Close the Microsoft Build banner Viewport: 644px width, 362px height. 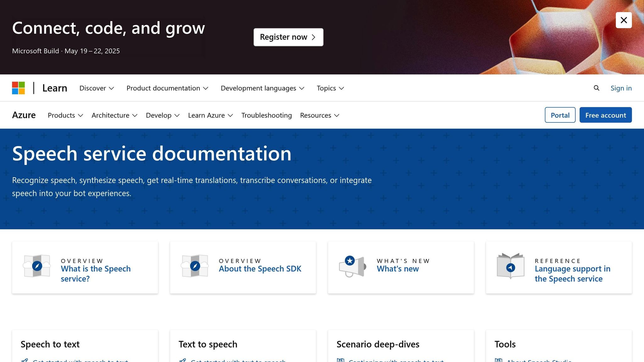tap(624, 20)
